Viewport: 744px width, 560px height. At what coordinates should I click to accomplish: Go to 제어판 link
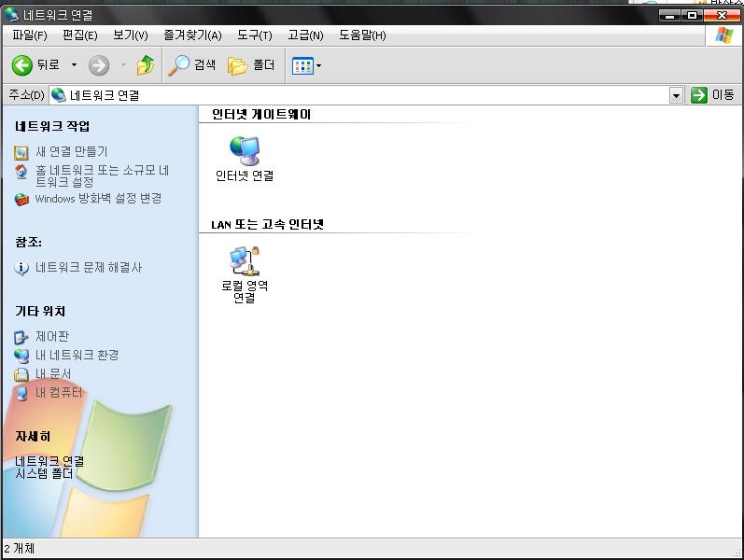pos(52,337)
